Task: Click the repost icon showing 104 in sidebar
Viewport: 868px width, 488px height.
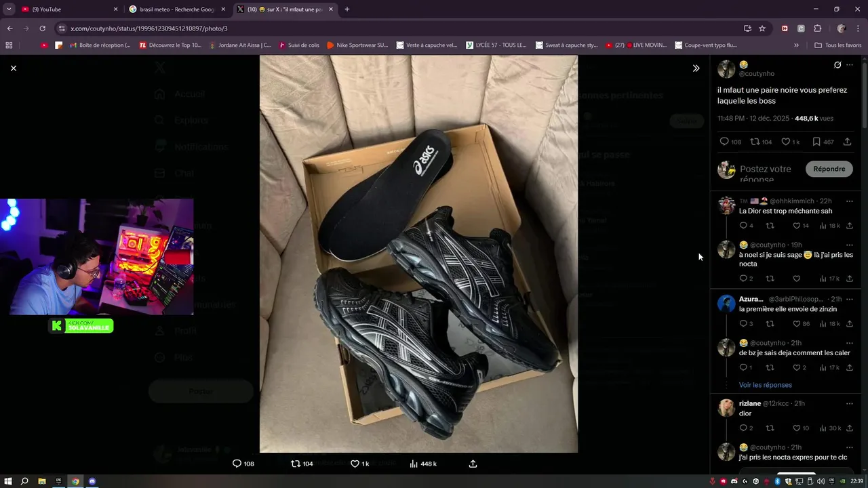Action: 761,142
